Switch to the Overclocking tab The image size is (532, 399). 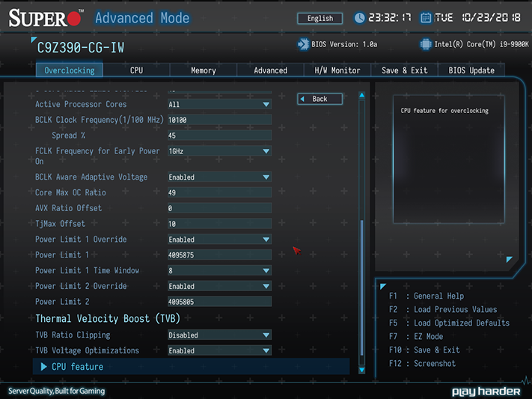tap(70, 70)
